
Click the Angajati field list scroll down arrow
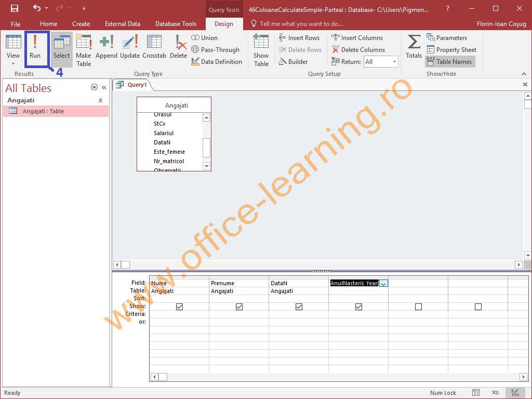(x=206, y=166)
